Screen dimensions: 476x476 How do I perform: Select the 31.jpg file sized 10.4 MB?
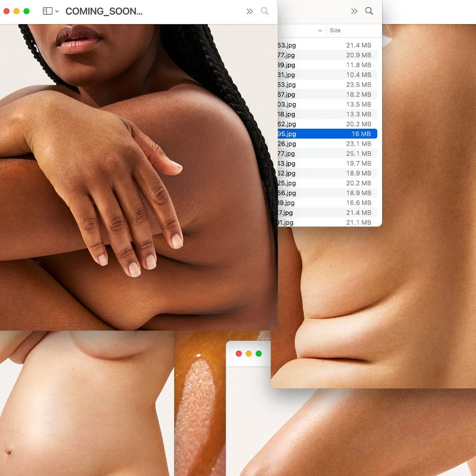(327, 74)
